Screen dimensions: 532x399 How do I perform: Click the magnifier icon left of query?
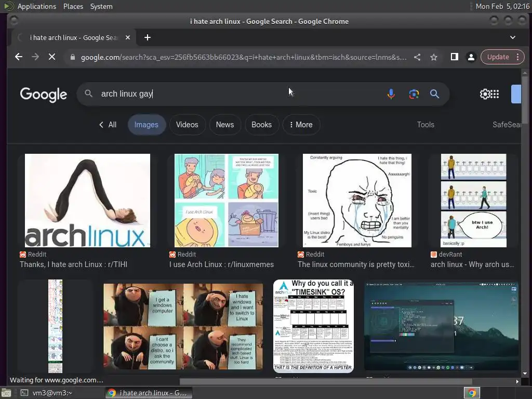88,94
